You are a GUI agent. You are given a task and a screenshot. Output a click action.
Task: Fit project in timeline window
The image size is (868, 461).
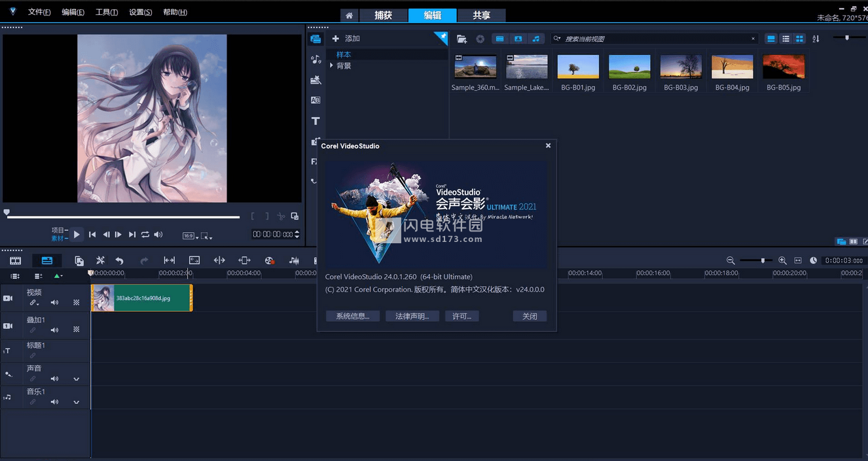click(x=798, y=260)
